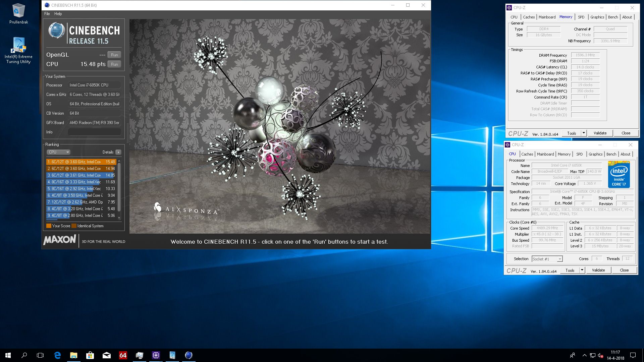Click the MAXON logo
Viewport: 644px width, 362px height.
coord(60,240)
